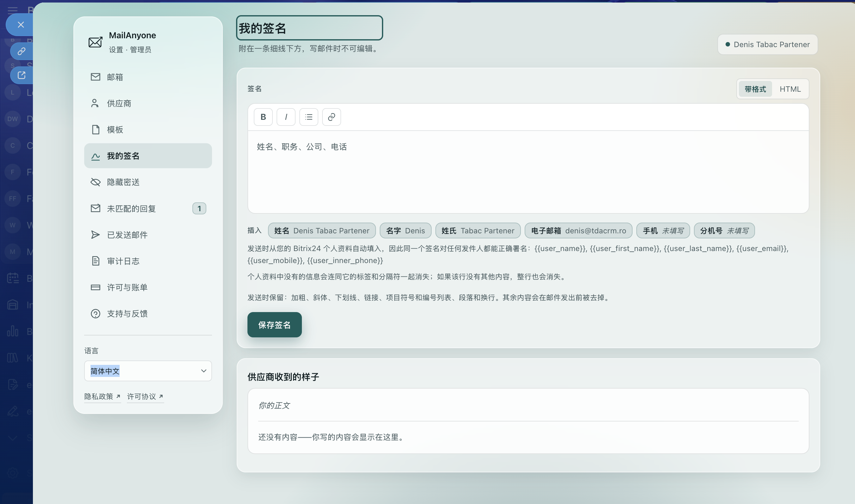Click the 签名 field label
Viewport: 855px width, 504px height.
(x=254, y=89)
